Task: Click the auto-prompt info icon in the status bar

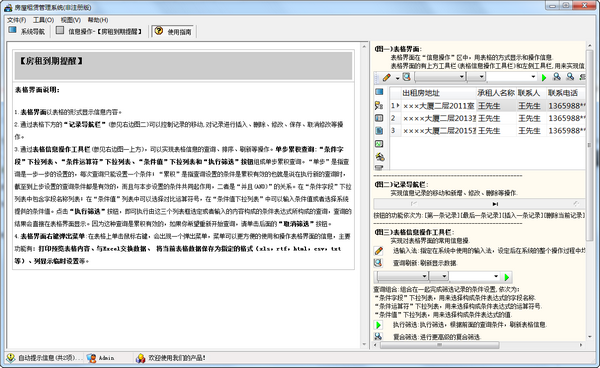Action: pyautogui.click(x=10, y=358)
